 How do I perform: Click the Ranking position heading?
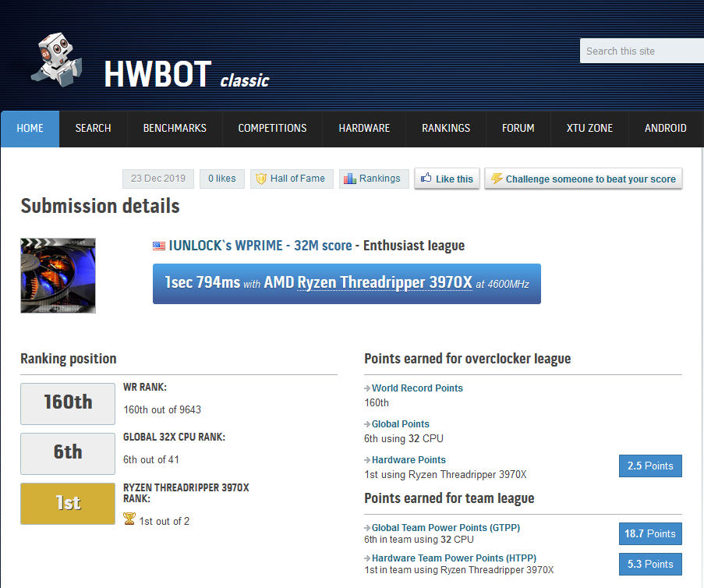(x=69, y=359)
